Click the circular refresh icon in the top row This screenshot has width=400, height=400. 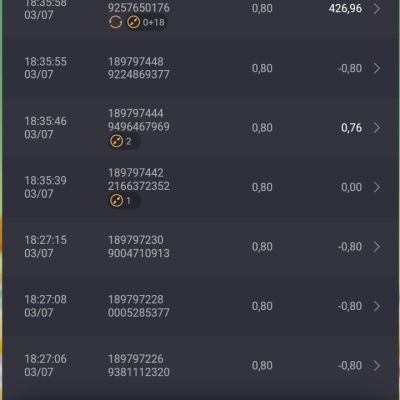point(115,22)
